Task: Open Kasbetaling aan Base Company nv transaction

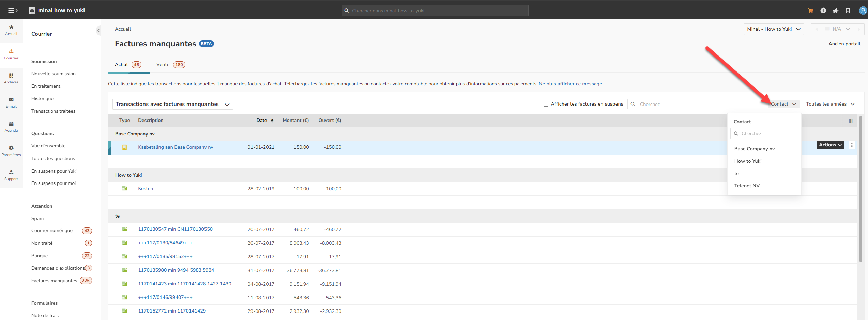Action: (x=176, y=147)
